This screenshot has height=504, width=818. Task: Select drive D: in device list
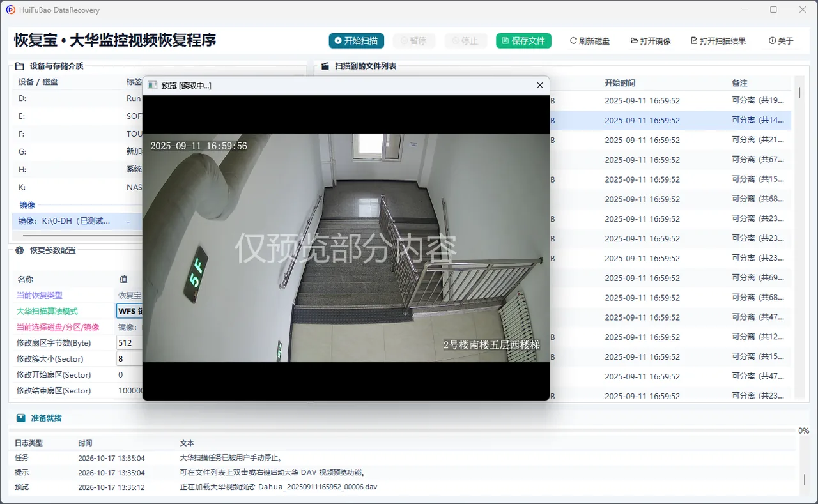tap(77, 98)
